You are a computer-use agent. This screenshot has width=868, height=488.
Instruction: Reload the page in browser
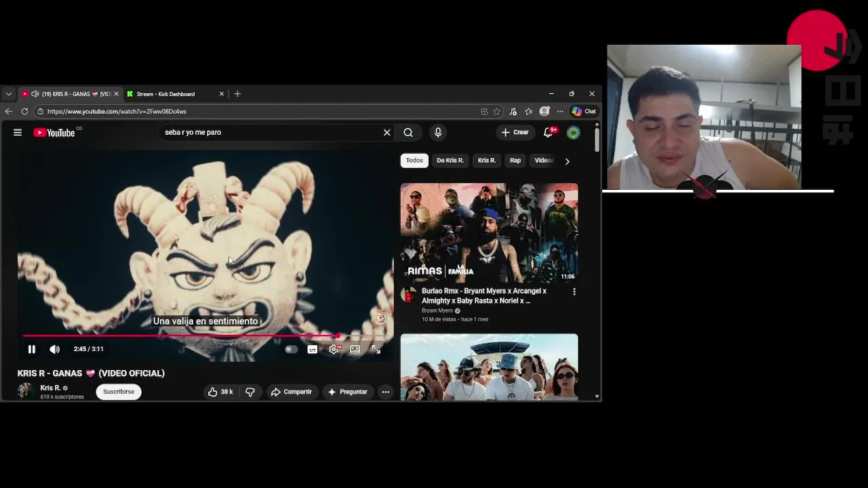point(24,111)
